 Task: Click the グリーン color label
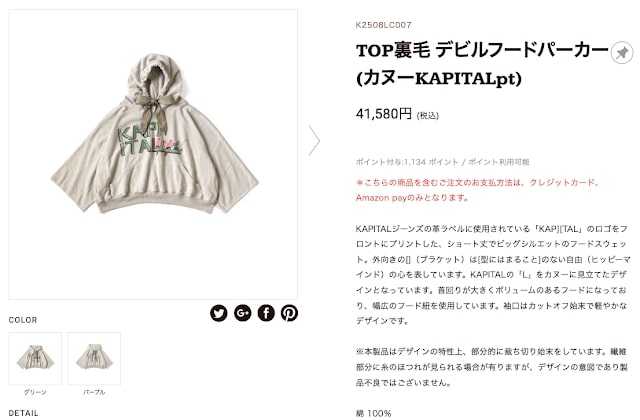[35, 392]
